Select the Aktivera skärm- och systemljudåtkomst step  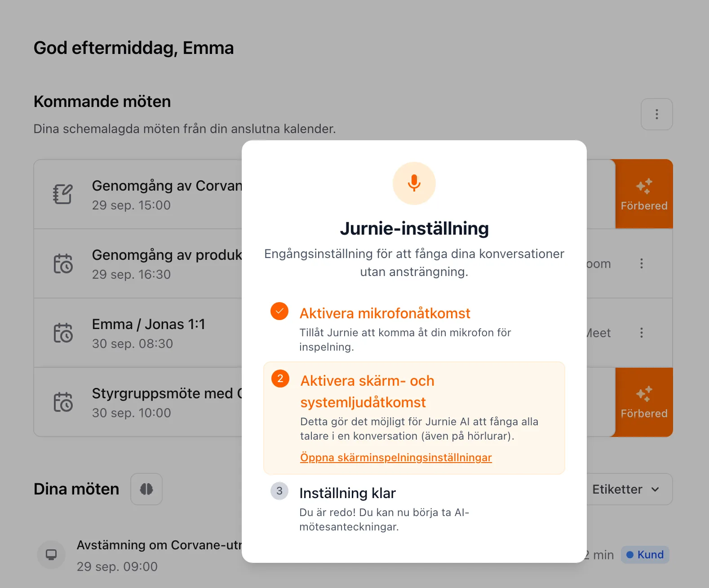(414, 418)
